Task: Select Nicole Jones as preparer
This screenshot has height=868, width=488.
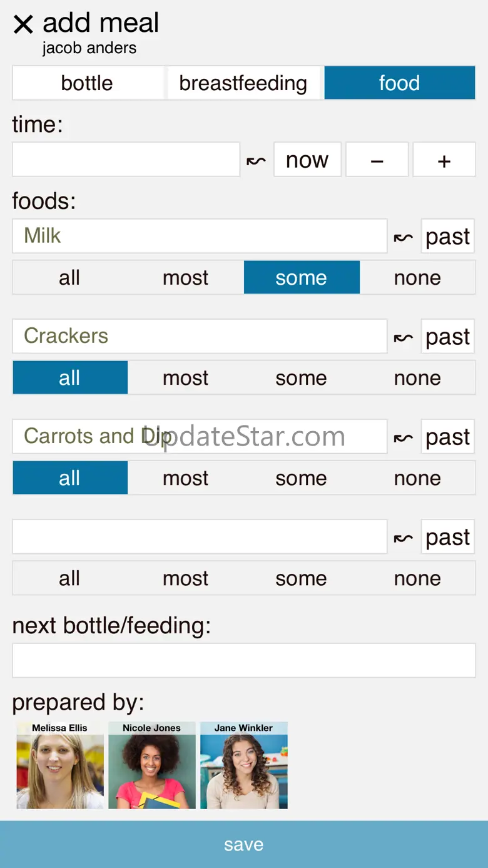Action: pyautogui.click(x=152, y=765)
